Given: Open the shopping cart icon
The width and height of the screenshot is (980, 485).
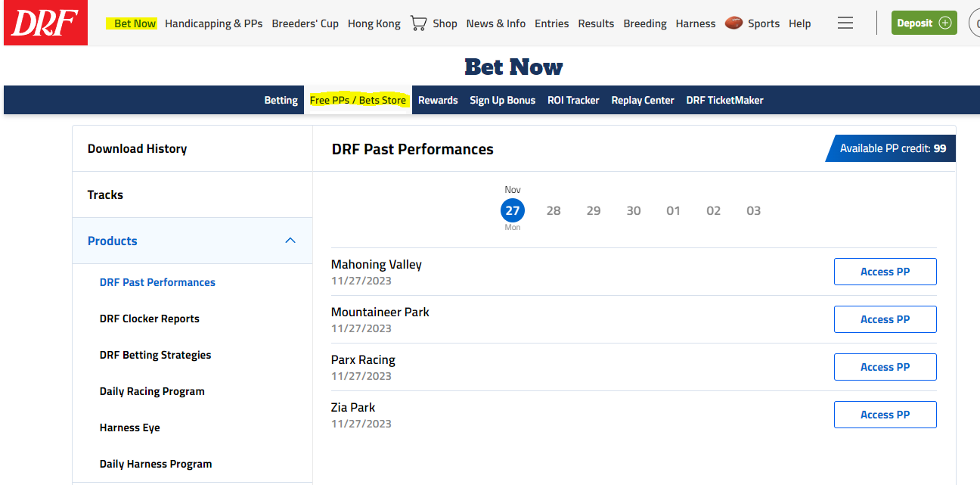Looking at the screenshot, I should coord(418,23).
